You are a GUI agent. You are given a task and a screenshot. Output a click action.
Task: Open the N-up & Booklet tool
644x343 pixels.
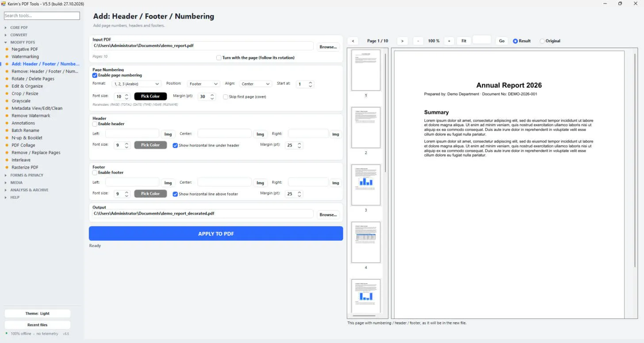pyautogui.click(x=27, y=138)
